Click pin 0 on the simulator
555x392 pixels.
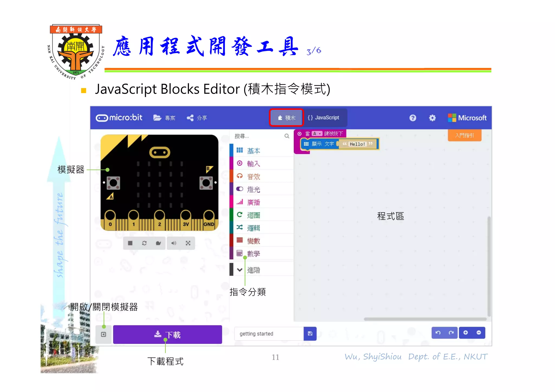tap(110, 220)
